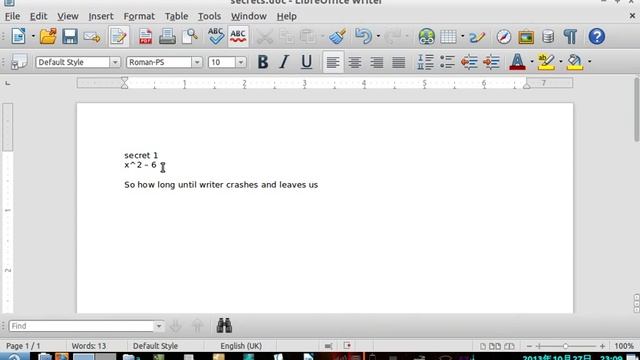640x360 pixels.
Task: Increase indent icon
Action: (491, 62)
